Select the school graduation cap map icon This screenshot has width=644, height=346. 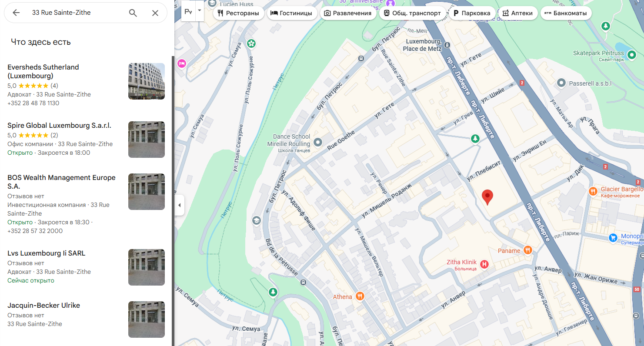(x=257, y=220)
